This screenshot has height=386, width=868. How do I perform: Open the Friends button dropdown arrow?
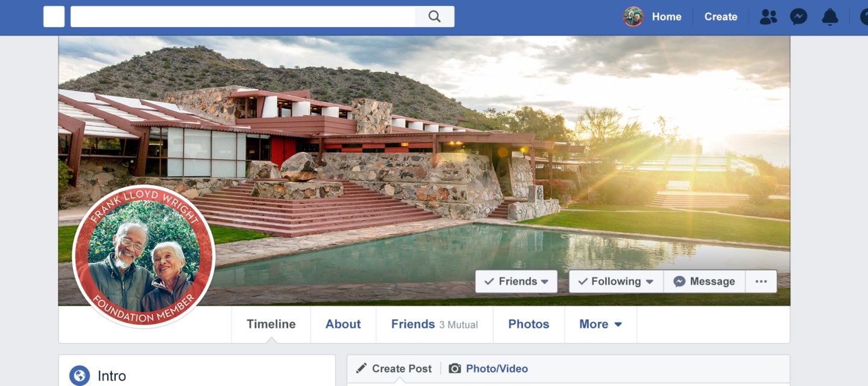[544, 282]
